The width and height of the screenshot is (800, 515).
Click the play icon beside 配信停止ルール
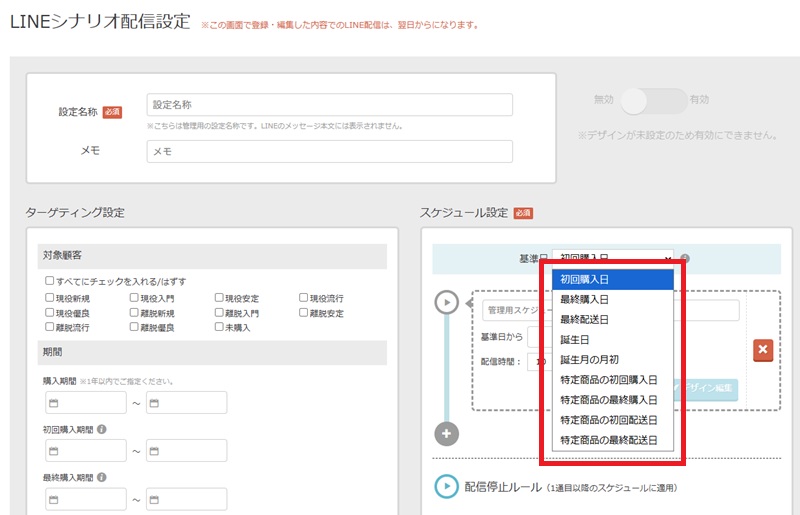tap(446, 486)
